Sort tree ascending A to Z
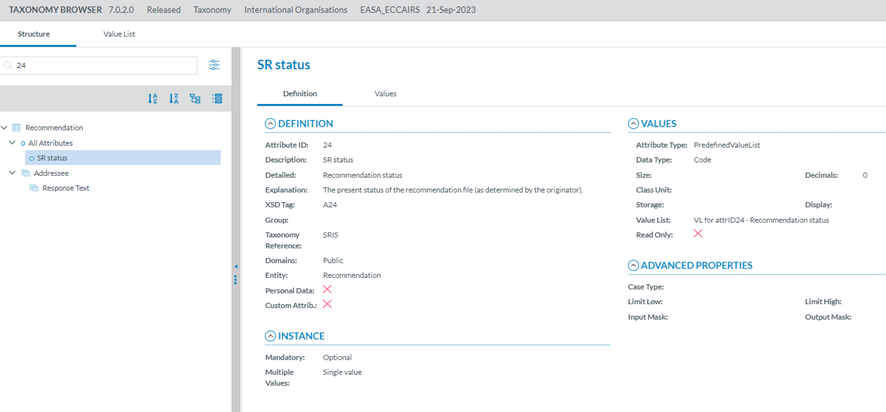Image resolution: width=886 pixels, height=412 pixels. tap(153, 99)
